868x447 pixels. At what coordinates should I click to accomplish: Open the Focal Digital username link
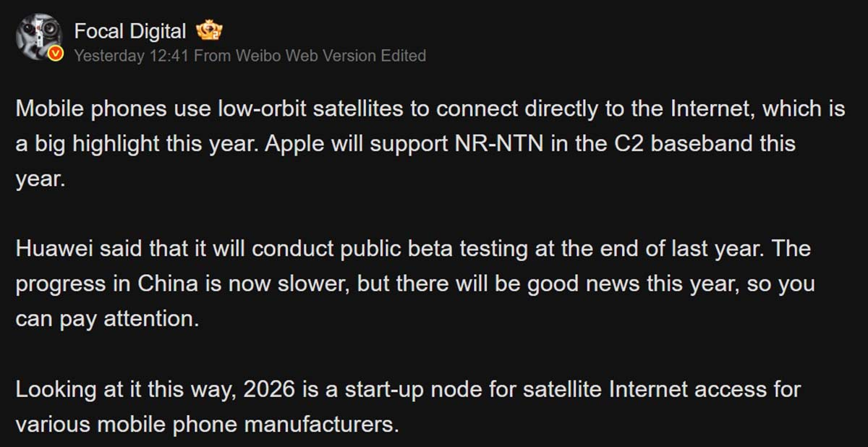coord(130,31)
